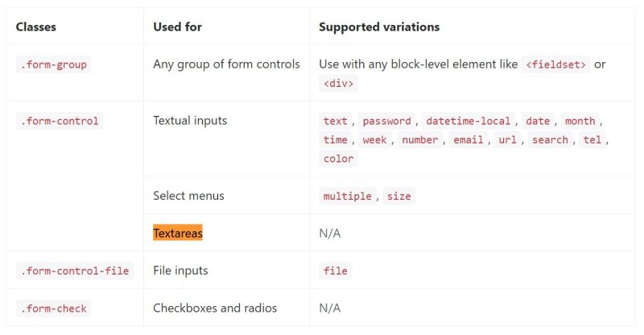
Task: Click the 'Checkboxes and radios' cell text
Action: point(215,308)
